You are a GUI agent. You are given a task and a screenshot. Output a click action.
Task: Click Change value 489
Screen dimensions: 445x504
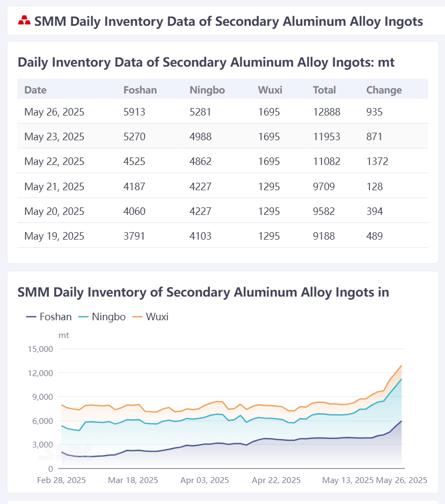pyautogui.click(x=374, y=236)
